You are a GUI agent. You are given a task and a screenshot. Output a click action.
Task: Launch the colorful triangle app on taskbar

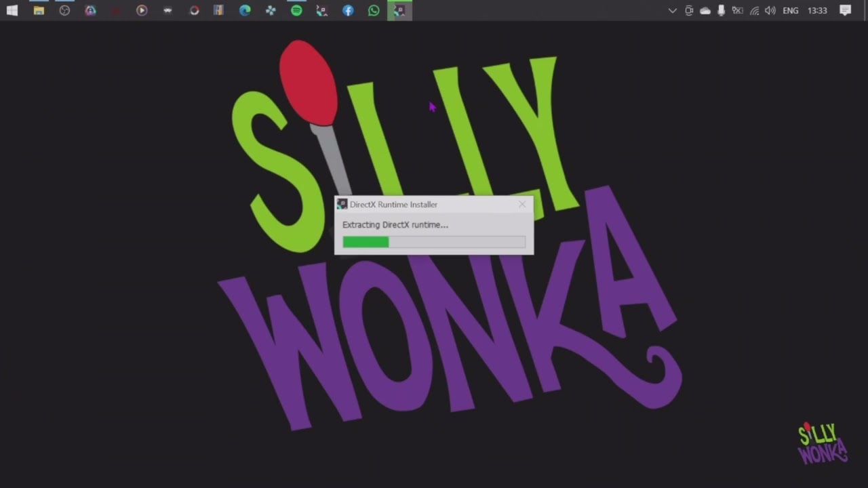pos(90,10)
